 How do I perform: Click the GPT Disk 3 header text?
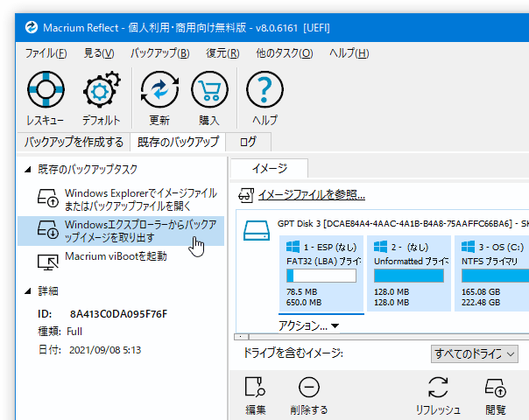[403, 223]
